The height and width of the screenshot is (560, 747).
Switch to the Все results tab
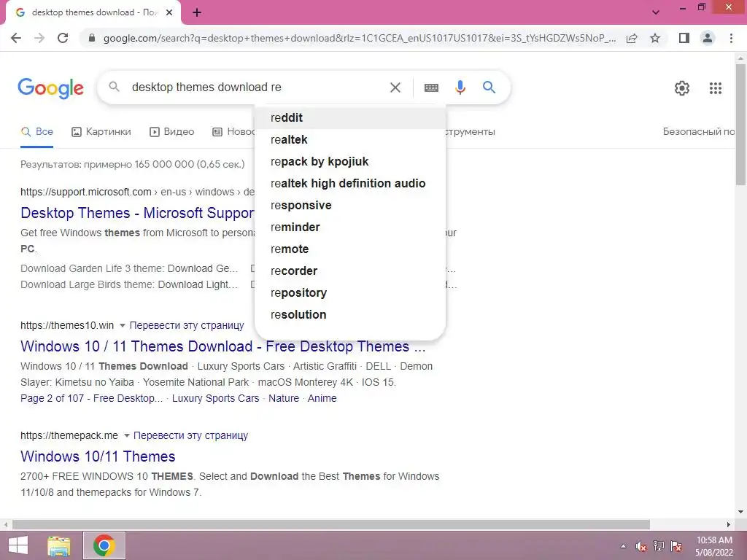click(36, 132)
